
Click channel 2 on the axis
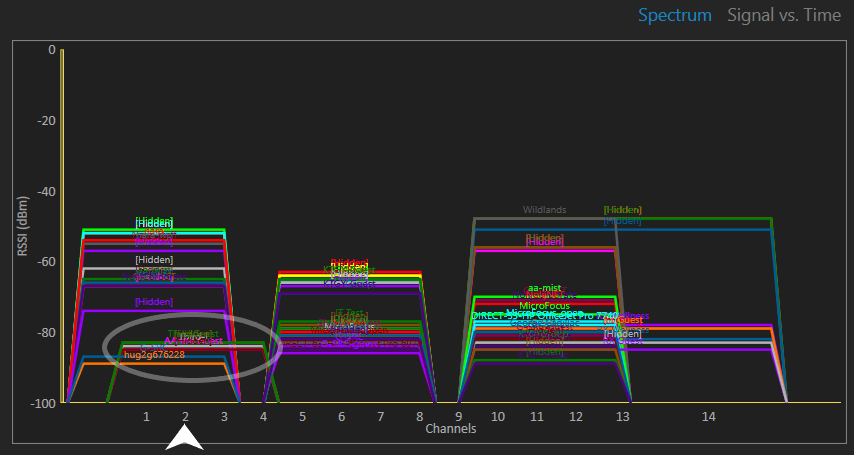point(185,417)
